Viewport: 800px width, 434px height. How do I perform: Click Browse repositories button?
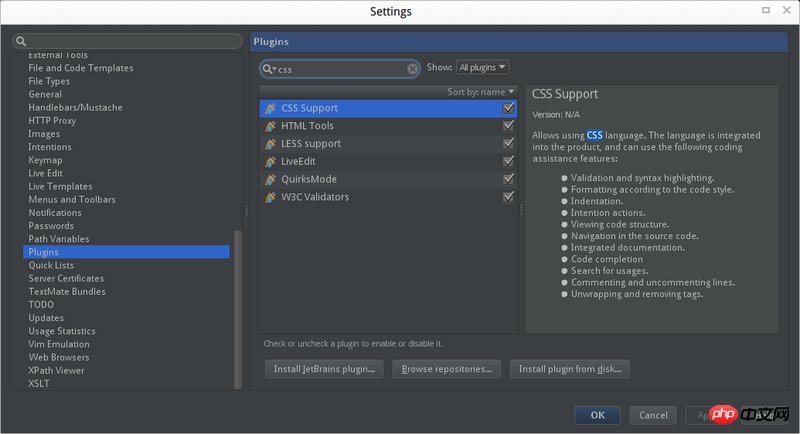pos(446,369)
